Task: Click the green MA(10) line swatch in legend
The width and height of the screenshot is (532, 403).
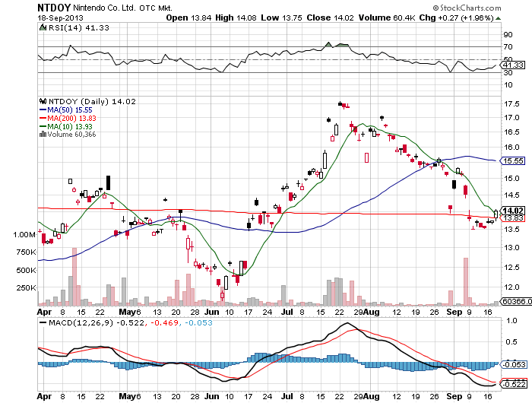Action: point(43,126)
